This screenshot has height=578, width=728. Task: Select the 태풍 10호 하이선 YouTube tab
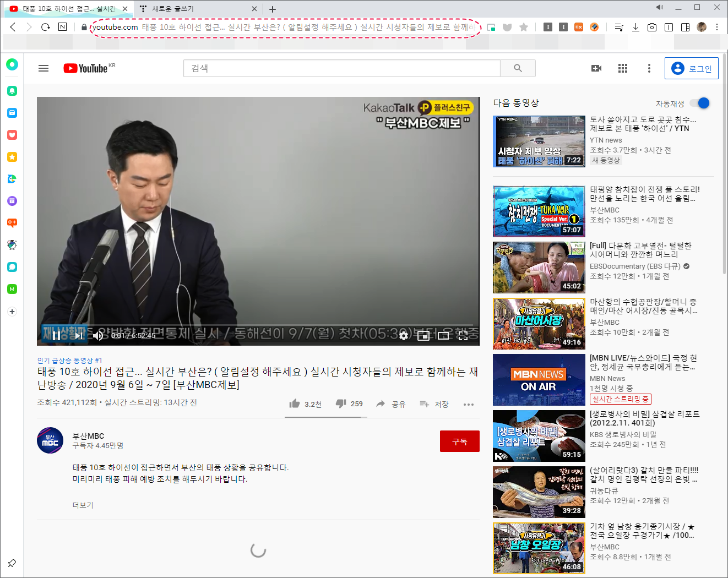[x=69, y=9]
